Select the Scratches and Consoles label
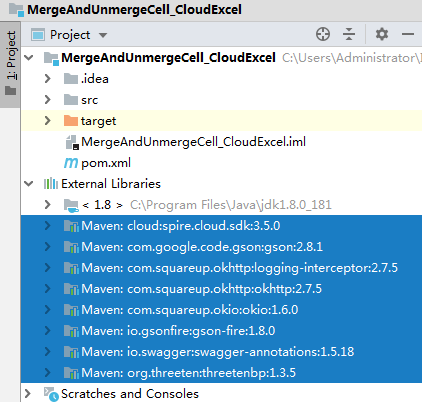The image size is (422, 402). [130, 394]
